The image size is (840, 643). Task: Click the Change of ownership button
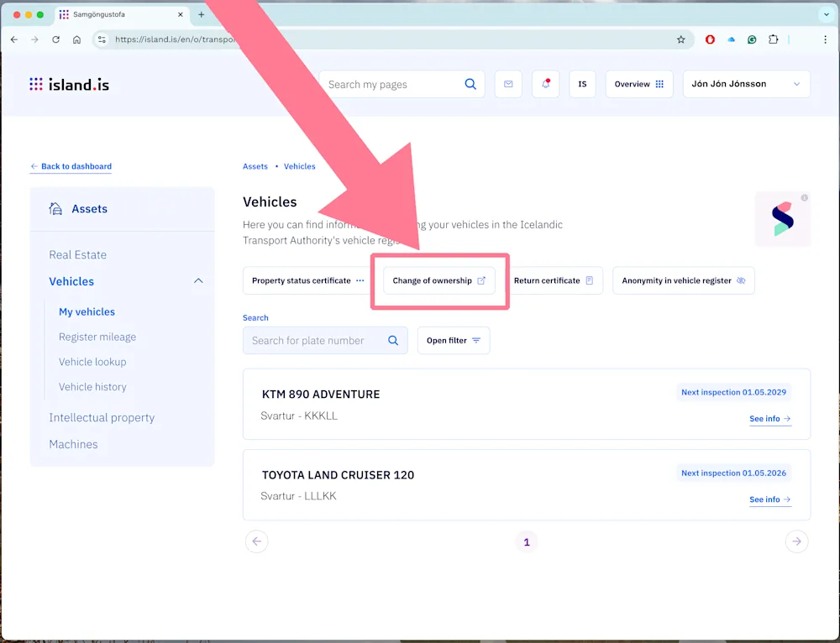438,280
